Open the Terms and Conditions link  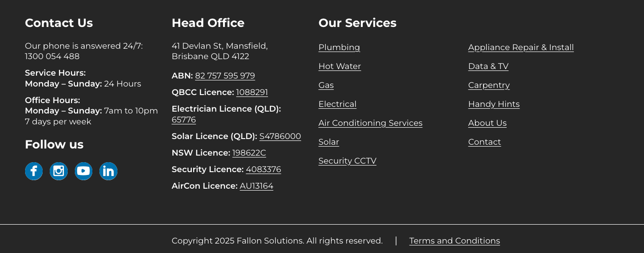point(455,241)
